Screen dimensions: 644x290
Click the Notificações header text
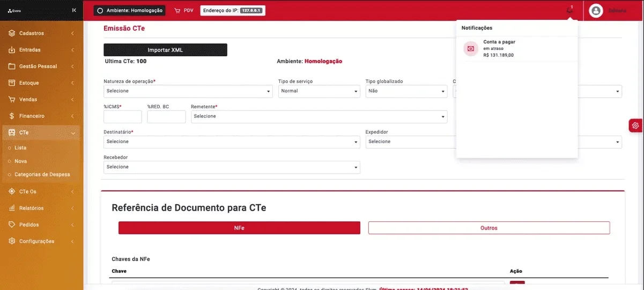477,28
